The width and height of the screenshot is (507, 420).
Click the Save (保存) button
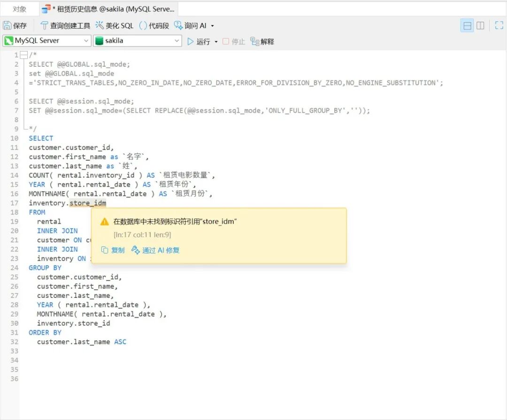click(x=15, y=25)
